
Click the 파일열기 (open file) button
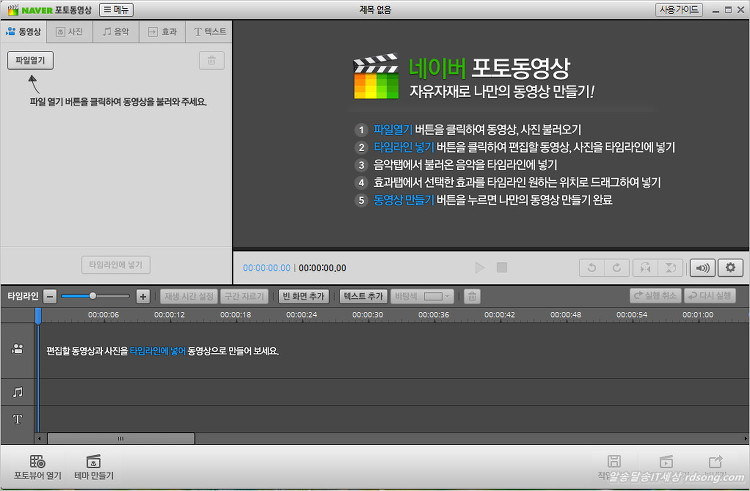tap(30, 60)
